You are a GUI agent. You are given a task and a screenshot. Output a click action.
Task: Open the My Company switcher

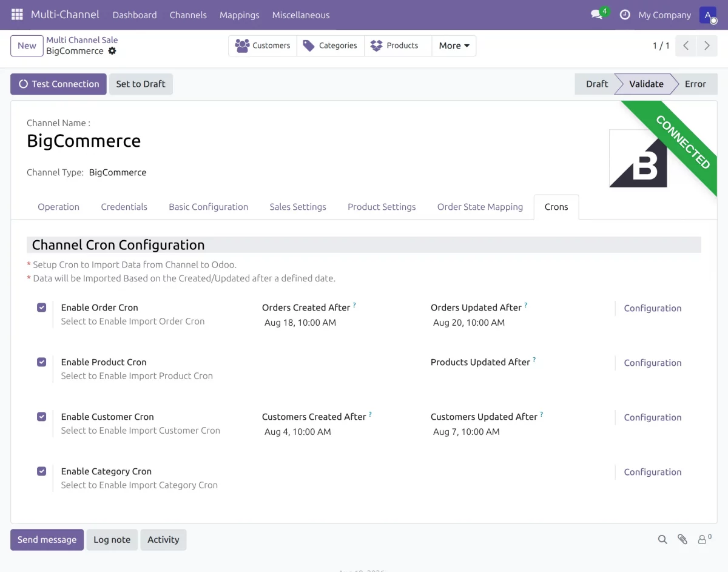click(x=664, y=15)
